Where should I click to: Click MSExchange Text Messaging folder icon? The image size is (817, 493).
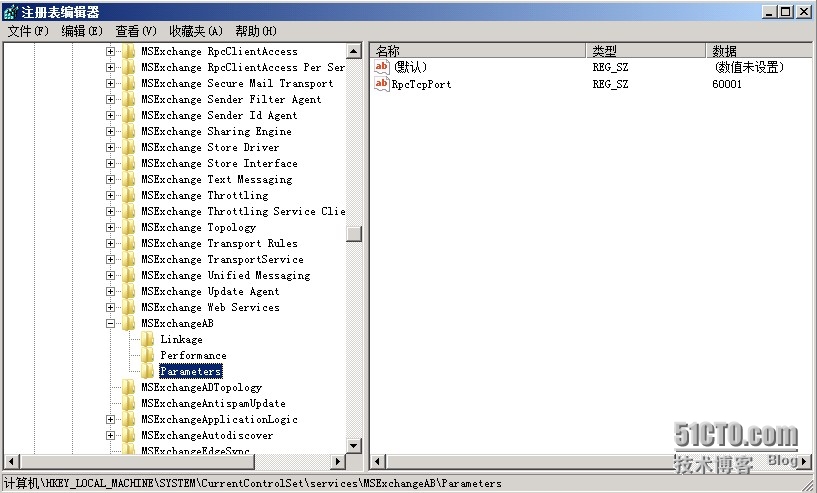pyautogui.click(x=128, y=180)
